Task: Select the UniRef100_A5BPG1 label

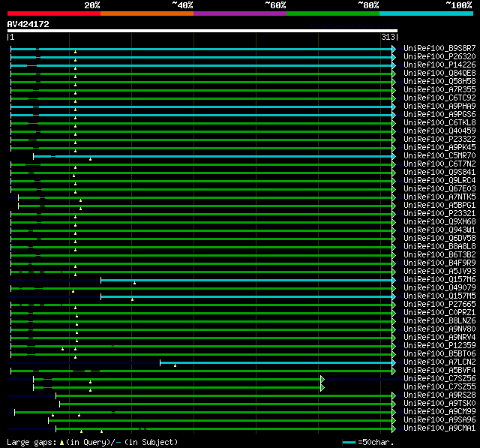Action: [439, 206]
